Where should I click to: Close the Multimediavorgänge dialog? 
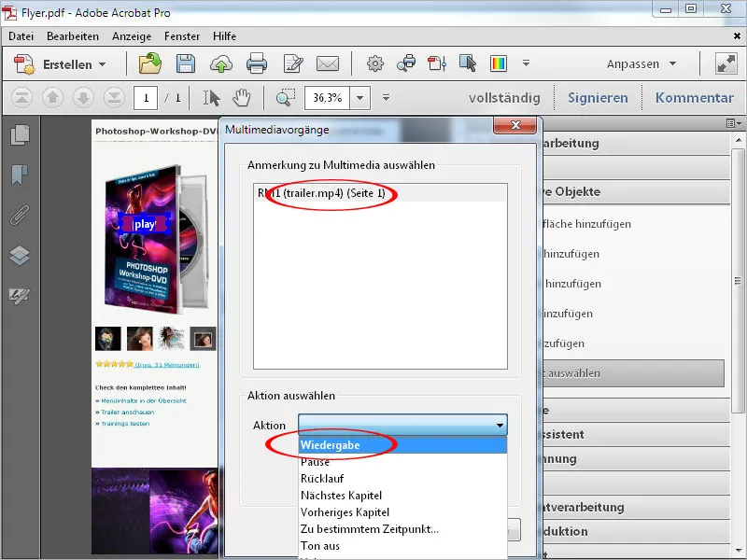pos(515,125)
